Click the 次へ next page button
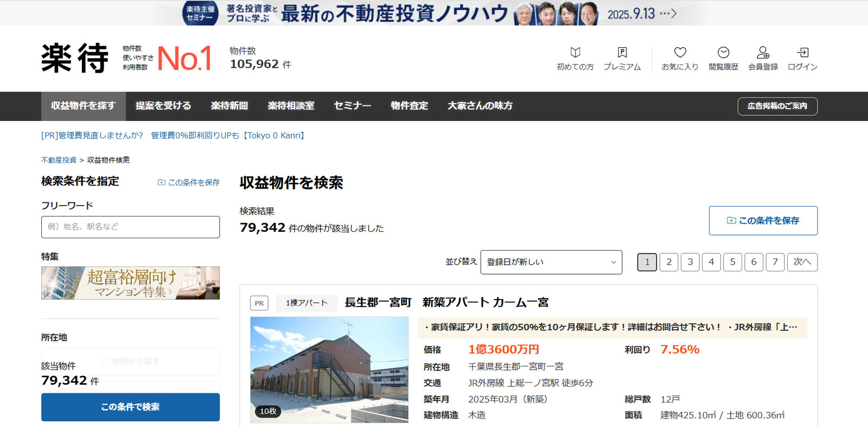868x426 pixels. pos(802,262)
